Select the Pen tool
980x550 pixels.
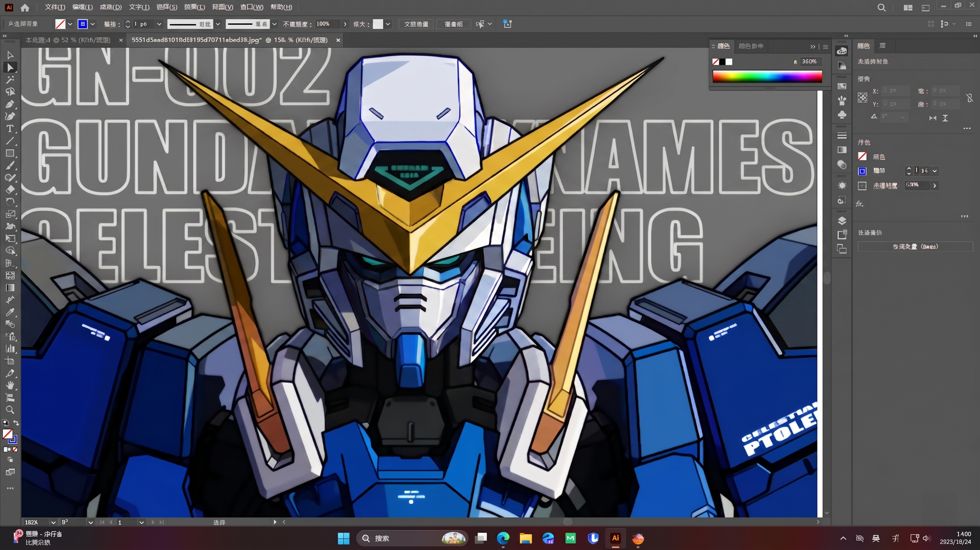(x=10, y=104)
